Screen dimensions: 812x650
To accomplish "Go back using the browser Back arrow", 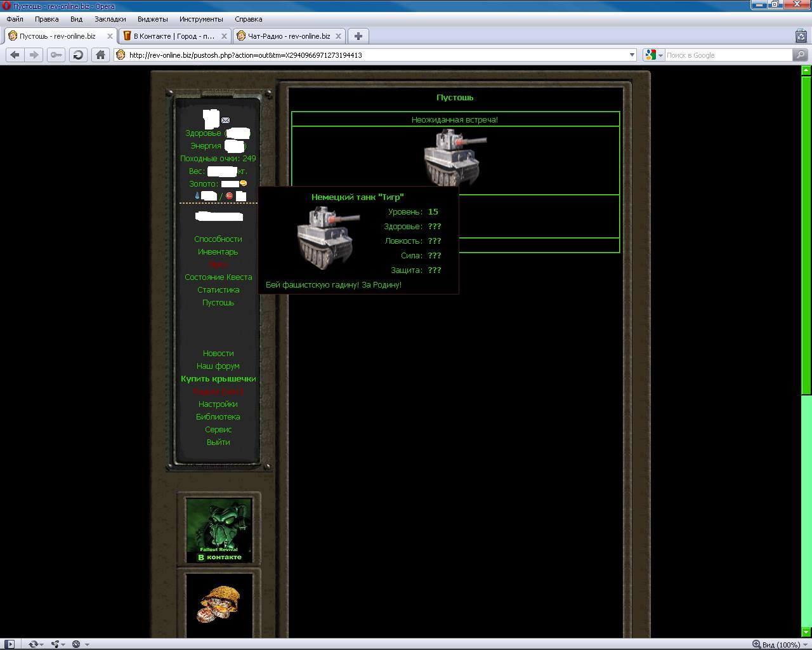I will point(15,55).
